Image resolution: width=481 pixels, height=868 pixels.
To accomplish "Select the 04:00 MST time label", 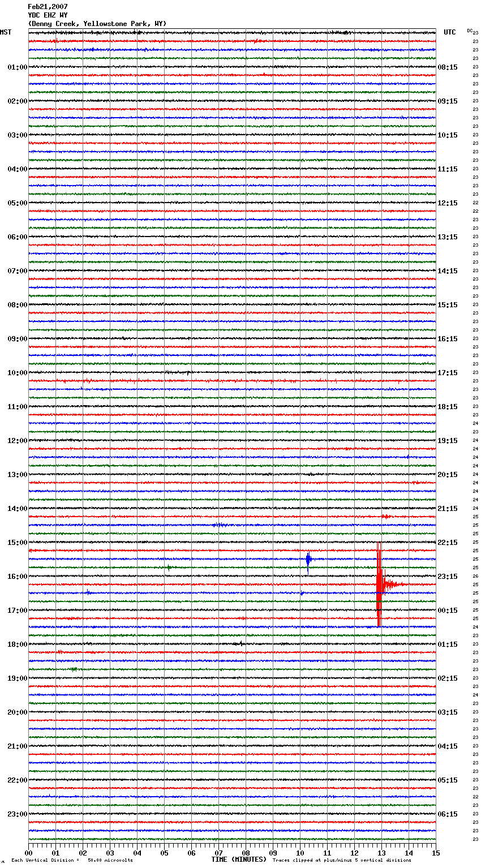I will 17,169.
